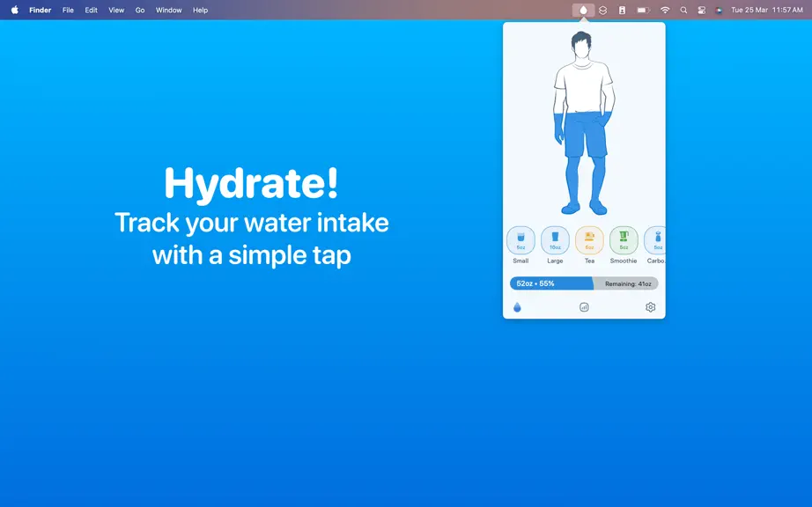Log a Small 5oz water drink
Screen dimensions: 812x507
coord(520,240)
